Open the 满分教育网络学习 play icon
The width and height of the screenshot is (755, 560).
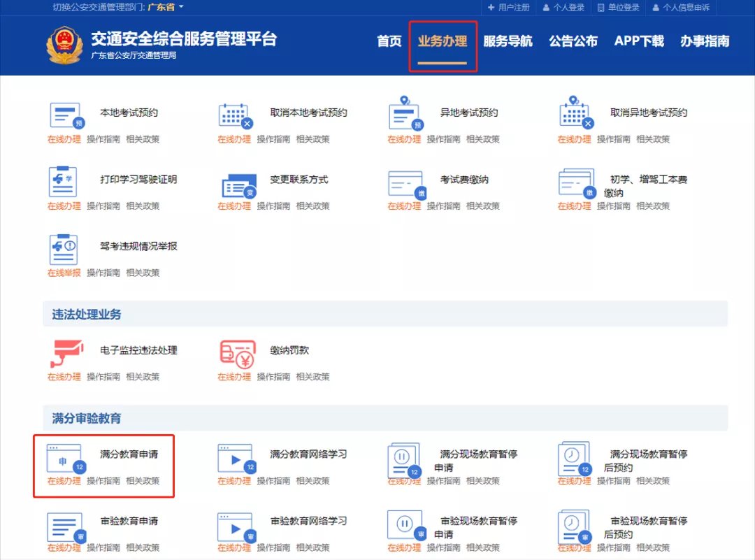[x=236, y=459]
